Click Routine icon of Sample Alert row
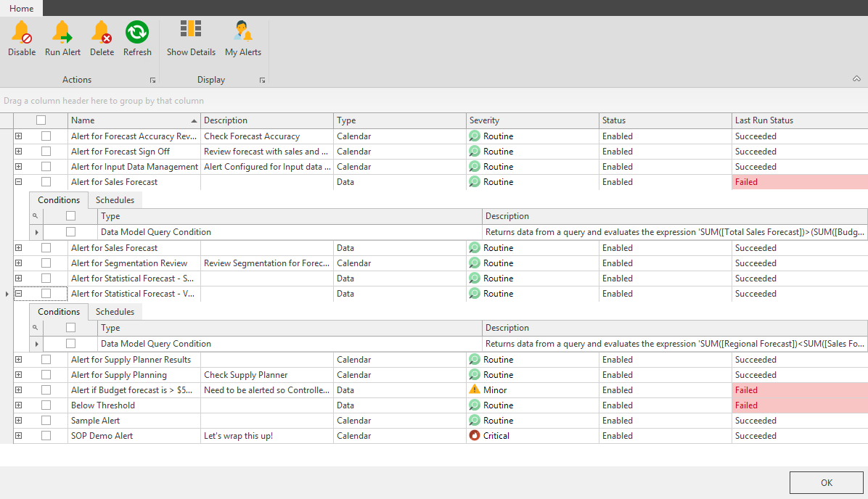The height and width of the screenshot is (499, 868). point(475,421)
